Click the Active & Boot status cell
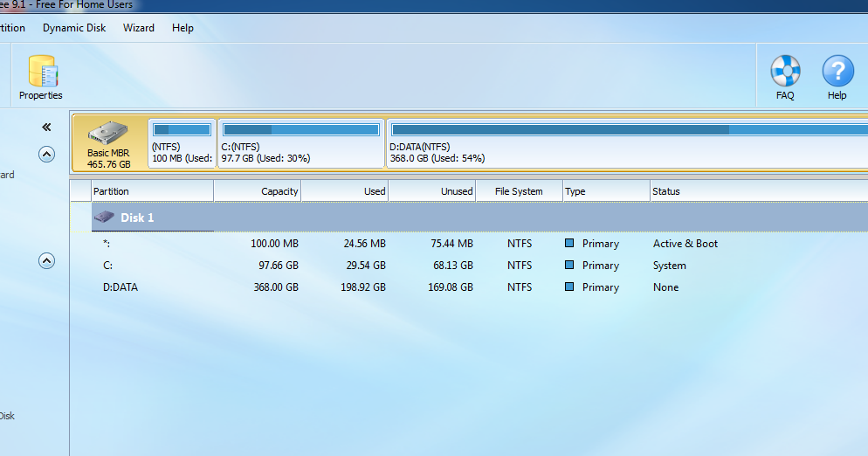The image size is (868, 456). pyautogui.click(x=685, y=243)
